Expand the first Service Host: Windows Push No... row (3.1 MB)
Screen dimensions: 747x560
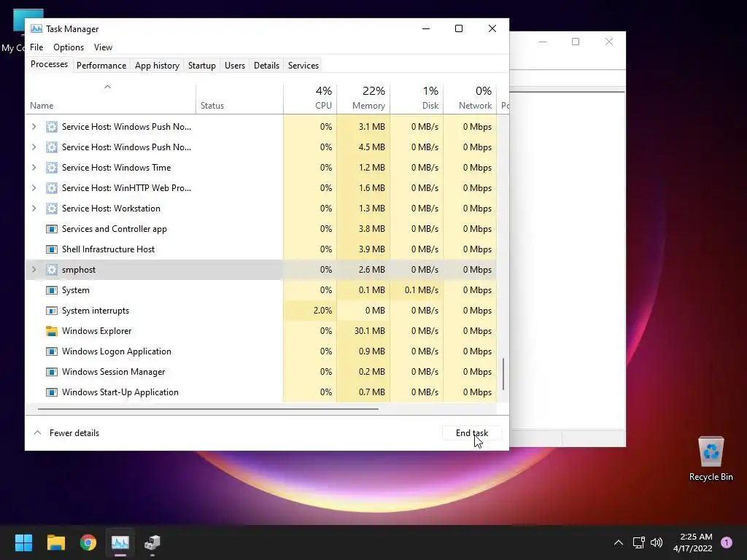34,127
